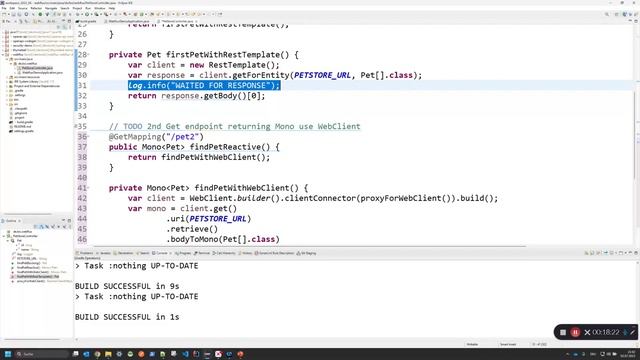Click the taskbar search box
Screen dimensions: 640x360
(x=42, y=354)
